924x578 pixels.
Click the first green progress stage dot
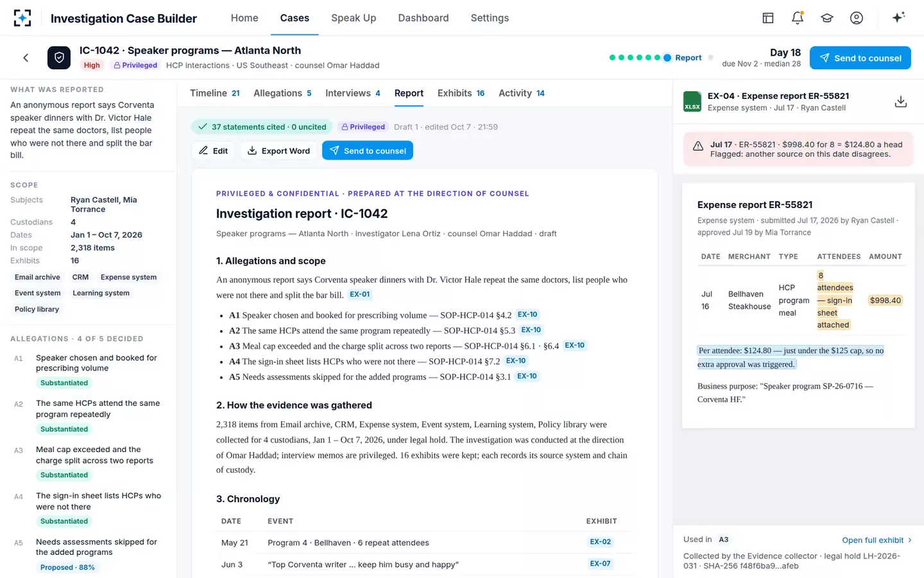point(612,58)
